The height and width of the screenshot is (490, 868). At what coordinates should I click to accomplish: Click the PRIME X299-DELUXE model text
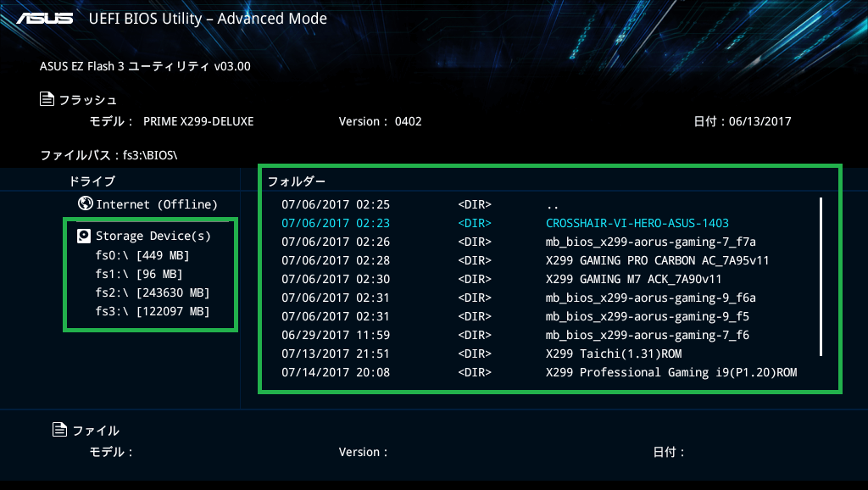click(198, 121)
